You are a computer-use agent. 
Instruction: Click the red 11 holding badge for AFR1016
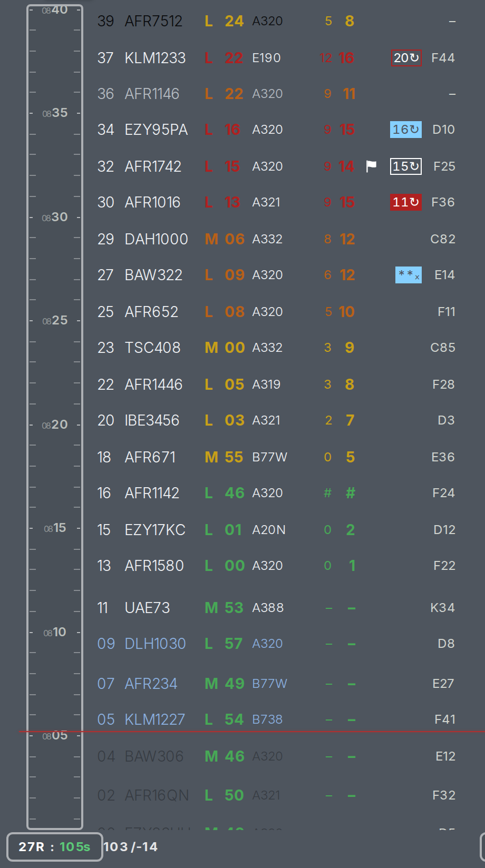[x=406, y=202]
